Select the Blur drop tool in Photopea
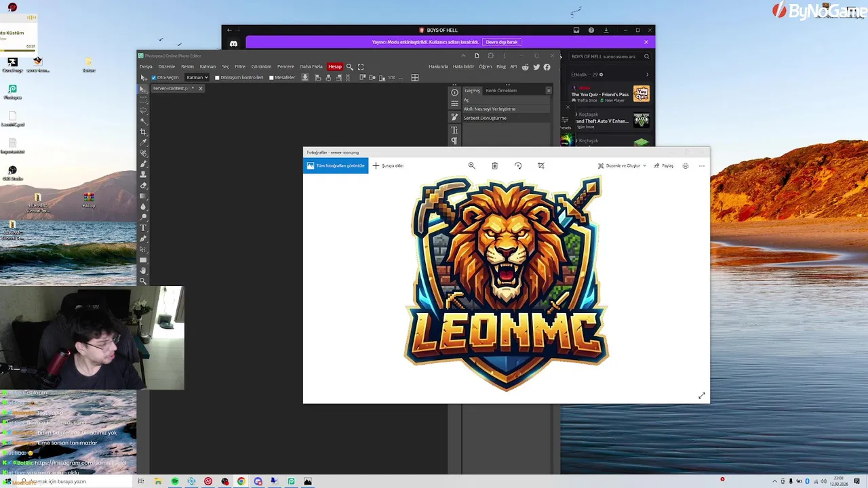Viewport: 868px width, 488px height. (143, 207)
